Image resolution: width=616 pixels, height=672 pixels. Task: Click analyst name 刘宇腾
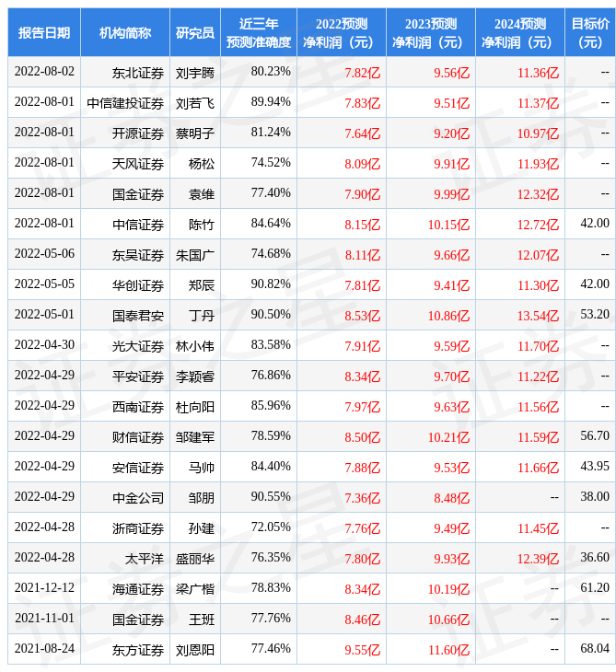(194, 73)
